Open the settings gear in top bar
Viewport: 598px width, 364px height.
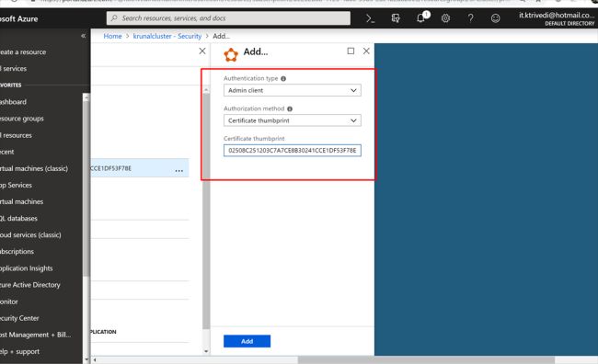click(x=445, y=18)
